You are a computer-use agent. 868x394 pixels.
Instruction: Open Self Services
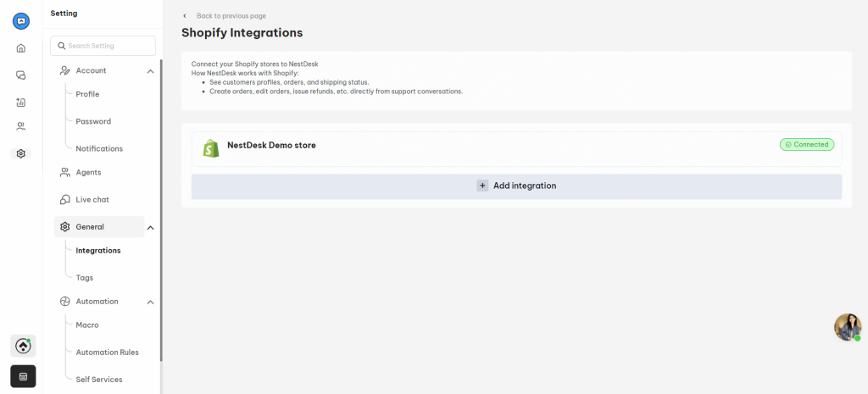click(x=99, y=380)
